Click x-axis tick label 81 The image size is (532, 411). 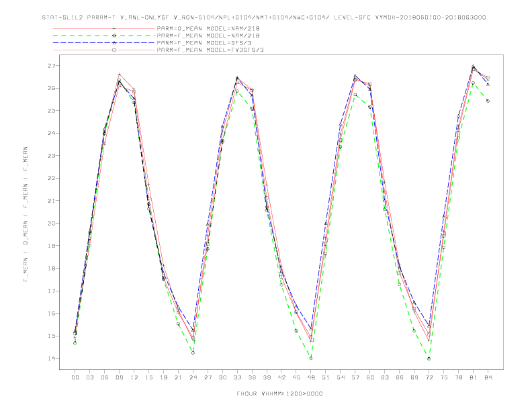click(x=474, y=377)
